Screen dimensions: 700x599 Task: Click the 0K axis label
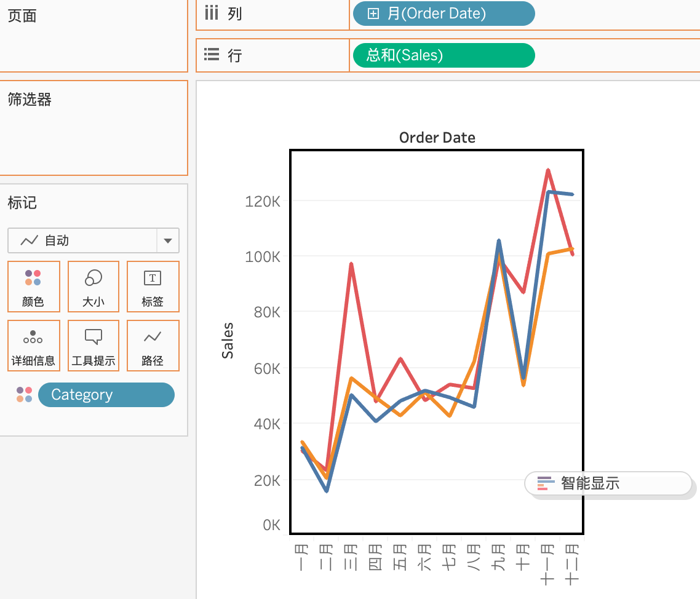[x=271, y=525]
